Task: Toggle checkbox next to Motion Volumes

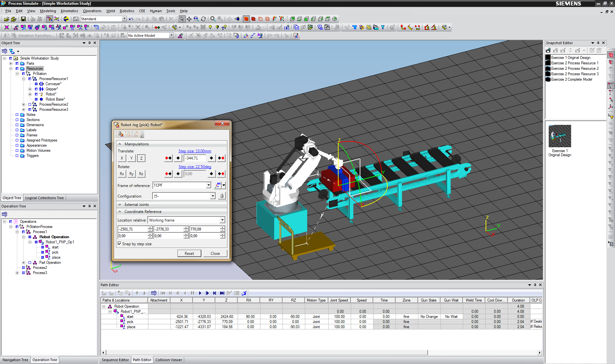Action: tap(17, 150)
